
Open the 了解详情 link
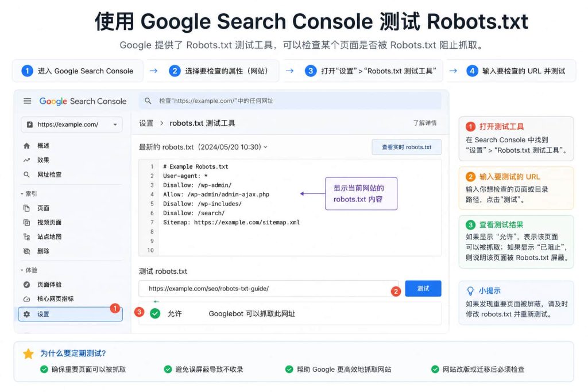425,123
